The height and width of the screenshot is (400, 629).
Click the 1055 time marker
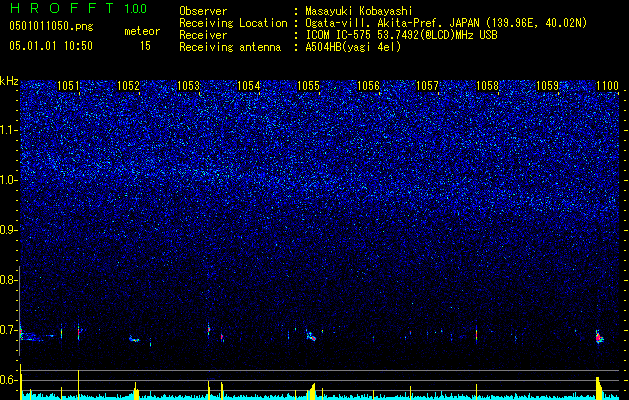click(308, 85)
